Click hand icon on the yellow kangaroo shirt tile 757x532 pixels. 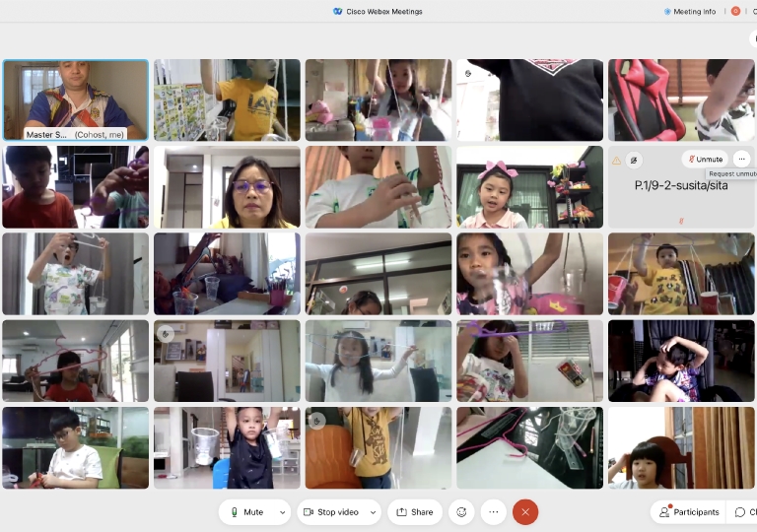coord(317,421)
